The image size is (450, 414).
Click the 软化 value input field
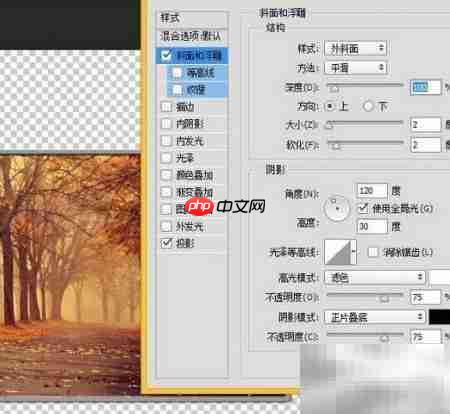[x=425, y=145]
